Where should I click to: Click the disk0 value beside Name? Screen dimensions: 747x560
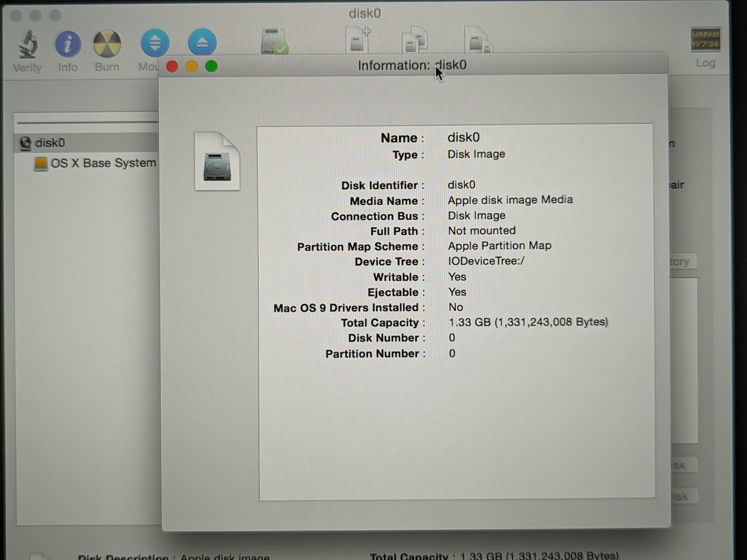click(x=463, y=137)
